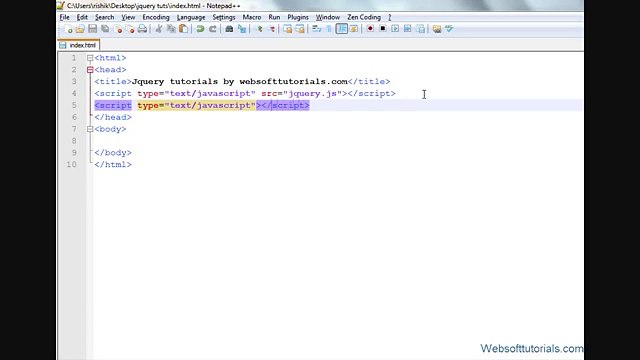This screenshot has width=640, height=360.
Task: Click the opening <body> tag text
Action: [110, 129]
